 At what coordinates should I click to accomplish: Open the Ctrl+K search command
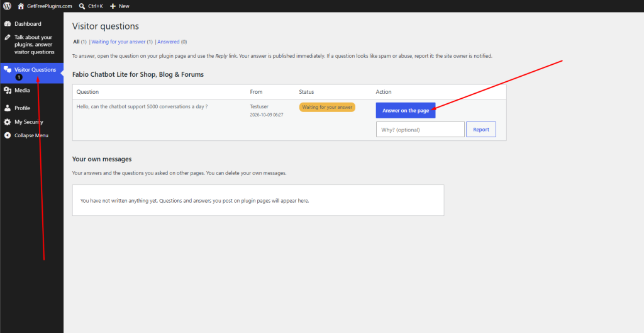click(x=96, y=6)
